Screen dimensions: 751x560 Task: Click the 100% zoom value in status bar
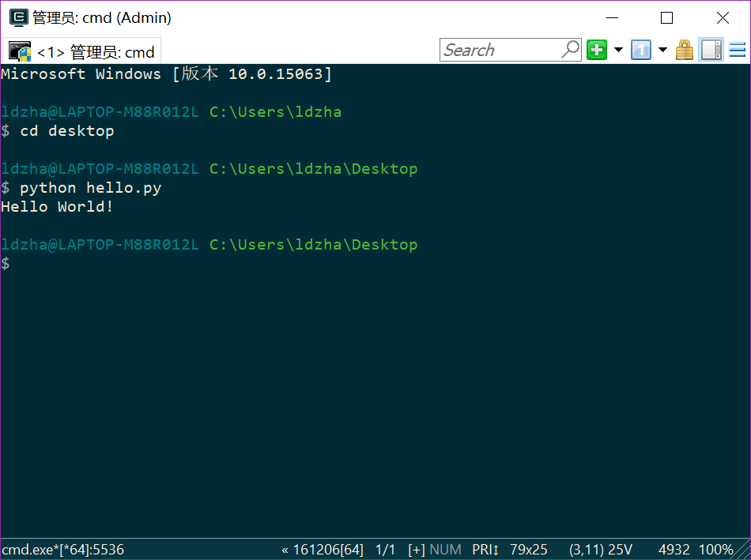tap(715, 550)
